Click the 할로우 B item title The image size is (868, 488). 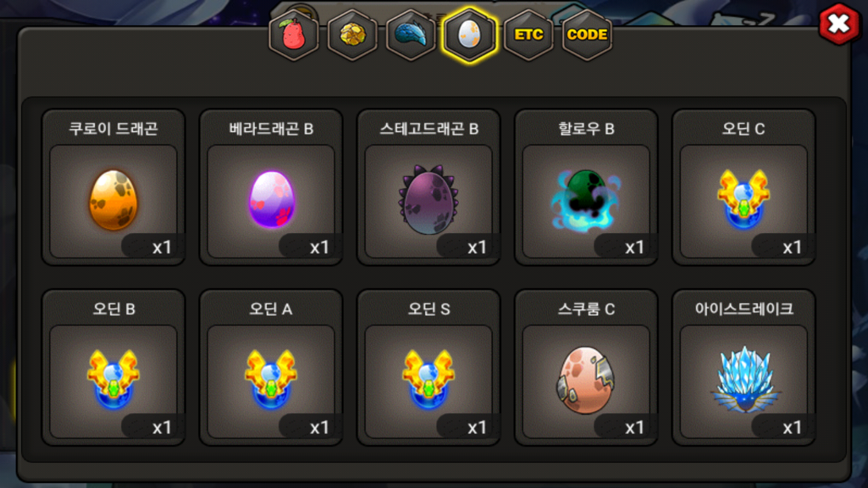[586, 129]
